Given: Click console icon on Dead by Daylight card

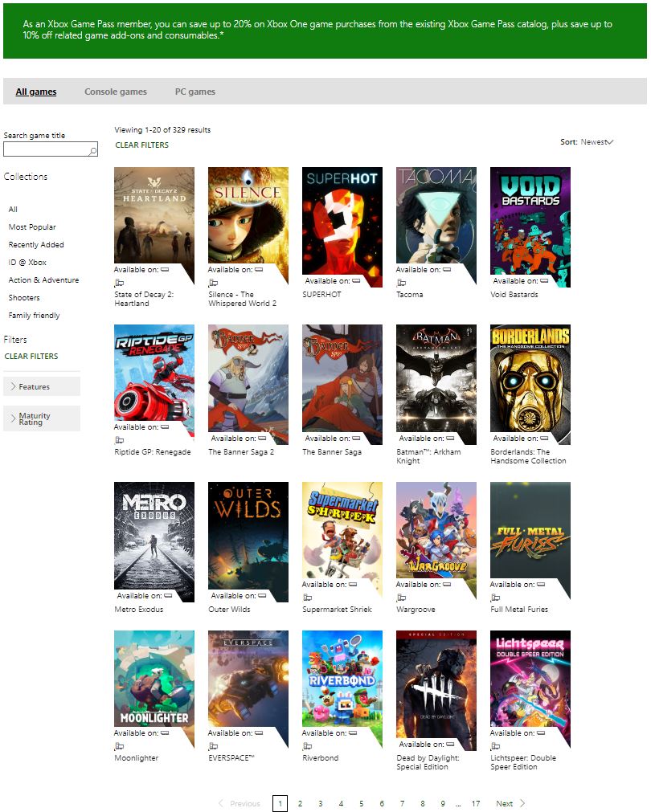Looking at the screenshot, I should (x=450, y=745).
